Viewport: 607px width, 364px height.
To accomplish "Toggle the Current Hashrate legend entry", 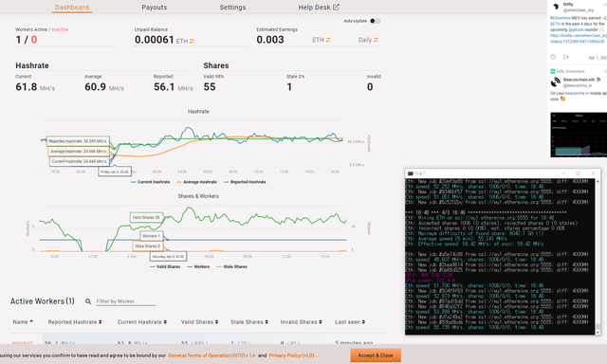I will [151, 182].
